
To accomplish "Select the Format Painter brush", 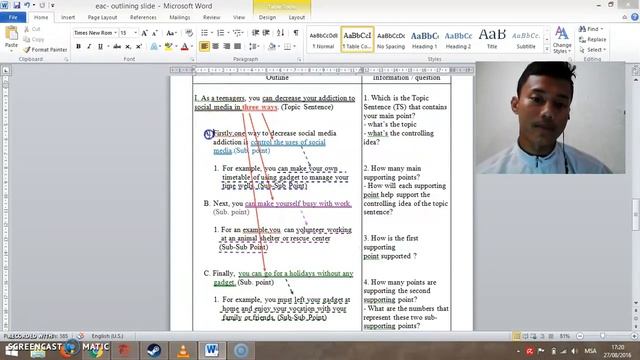I will pos(45,49).
